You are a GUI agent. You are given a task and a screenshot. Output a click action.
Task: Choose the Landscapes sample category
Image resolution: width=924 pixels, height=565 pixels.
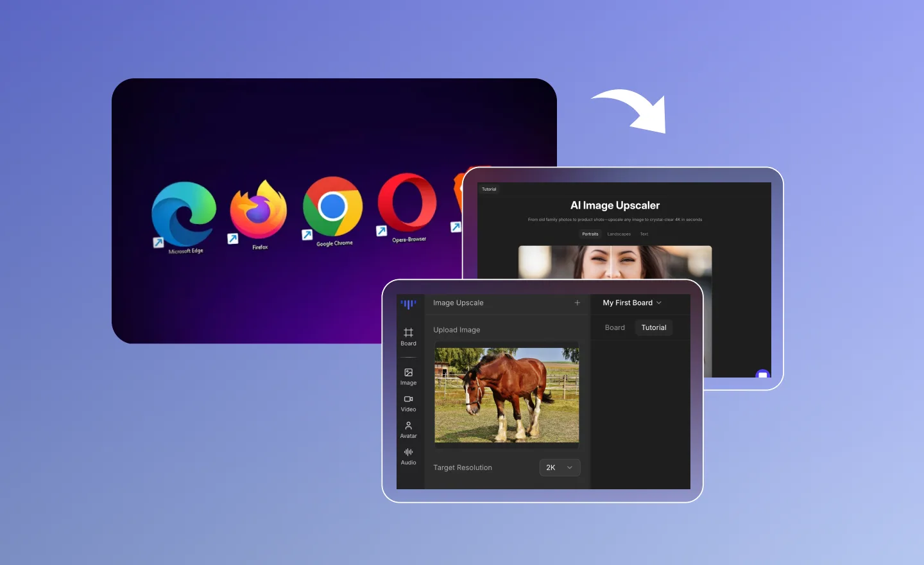coord(619,234)
